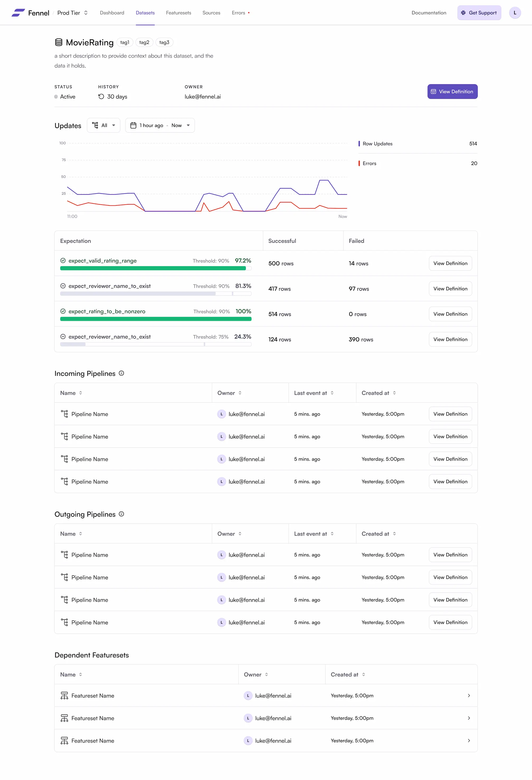This screenshot has width=532, height=780.
Task: Click the Fennel logo icon
Action: 18,13
